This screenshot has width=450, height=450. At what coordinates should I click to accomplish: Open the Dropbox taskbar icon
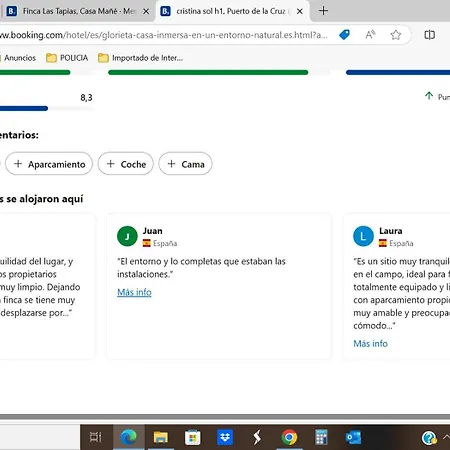pyautogui.click(x=225, y=437)
